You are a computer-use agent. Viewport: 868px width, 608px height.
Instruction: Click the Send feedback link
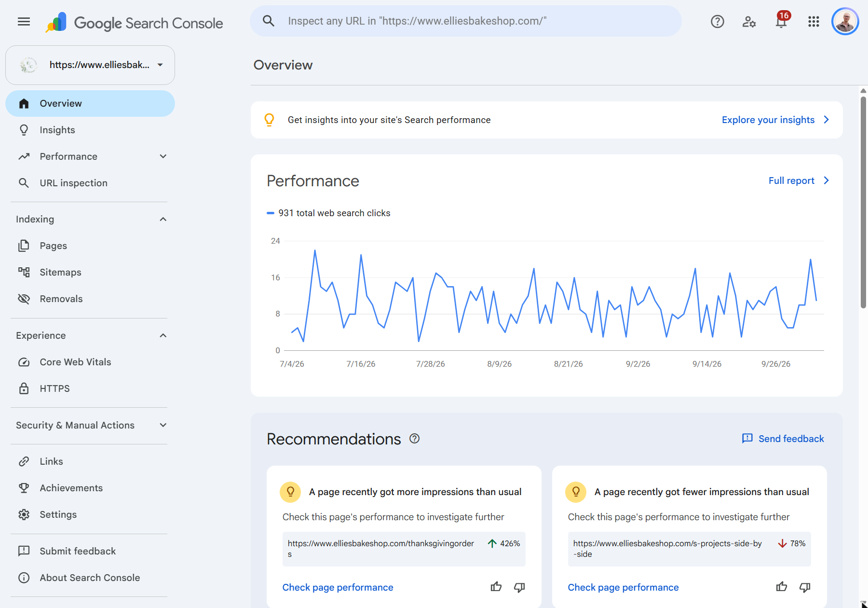pyautogui.click(x=783, y=438)
